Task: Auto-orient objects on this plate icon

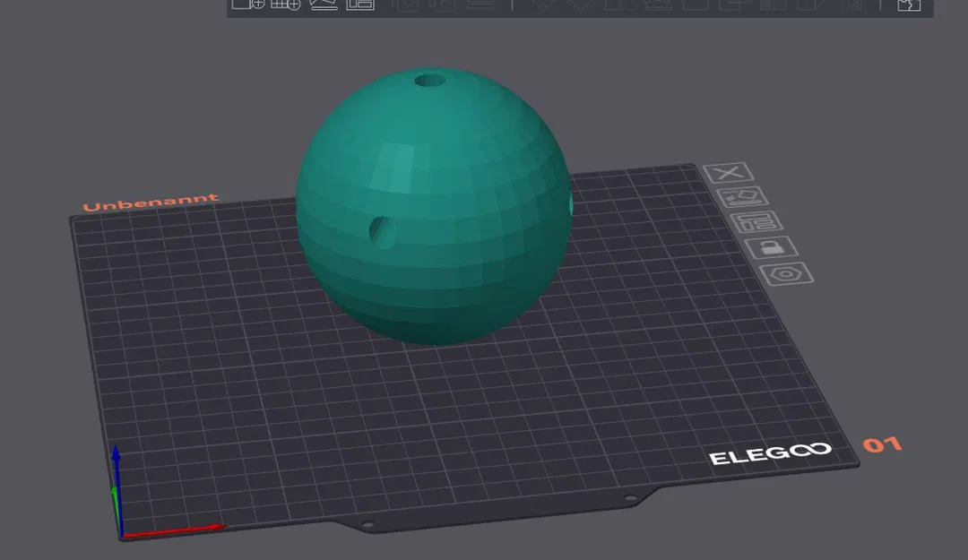Action: 742,197
